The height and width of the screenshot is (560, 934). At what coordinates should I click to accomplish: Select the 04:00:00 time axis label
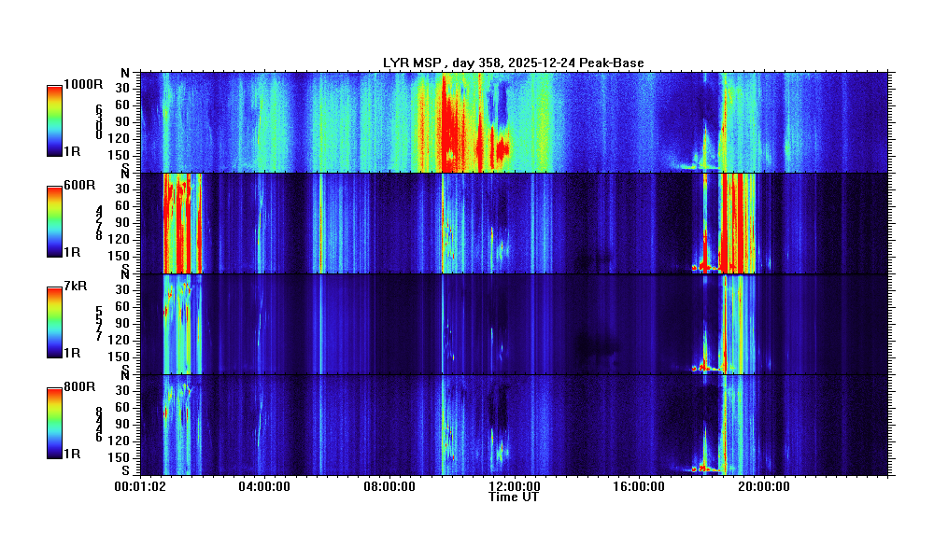tap(265, 486)
